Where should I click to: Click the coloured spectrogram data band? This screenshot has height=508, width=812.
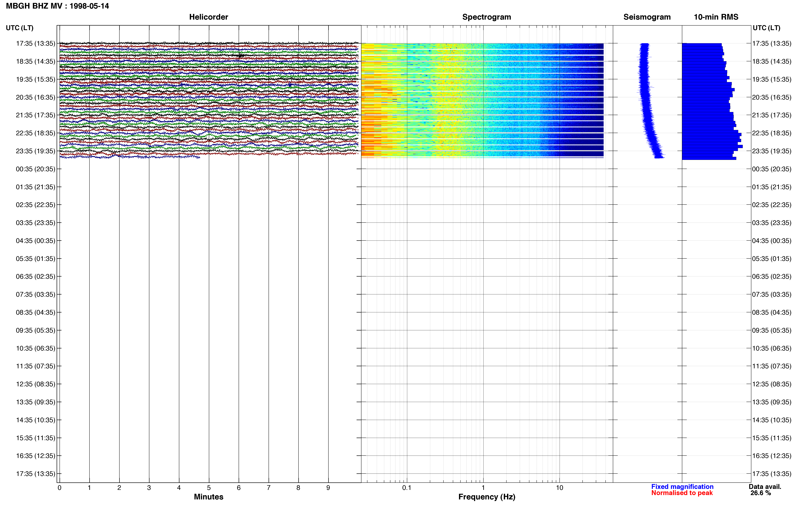[x=482, y=100]
